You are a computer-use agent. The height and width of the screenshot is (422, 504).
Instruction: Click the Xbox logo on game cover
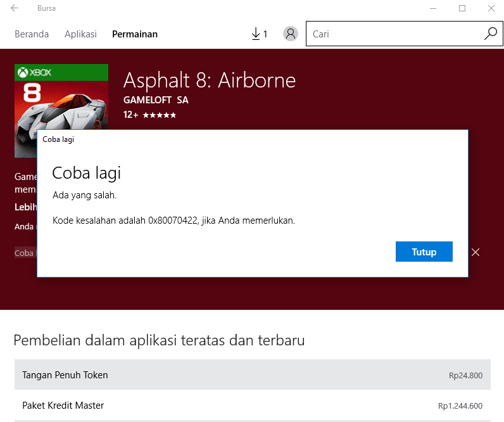click(x=34, y=72)
